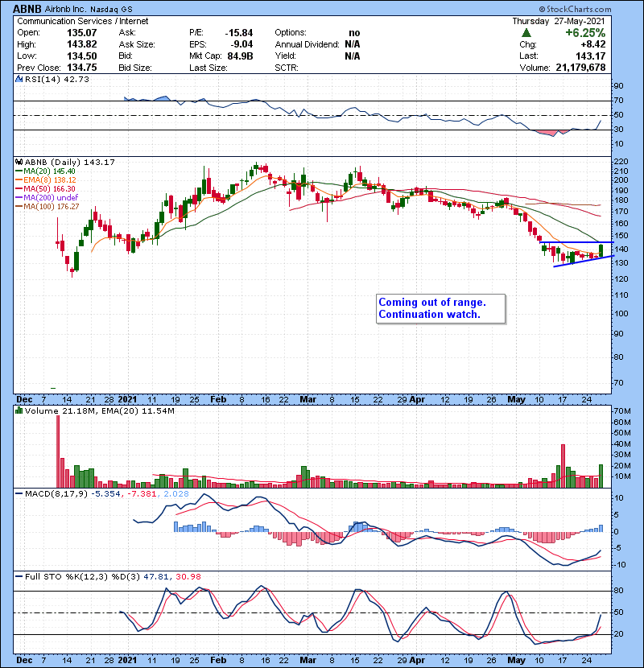Click the High price 143.82
The height and width of the screenshot is (668, 644).
[x=82, y=44]
